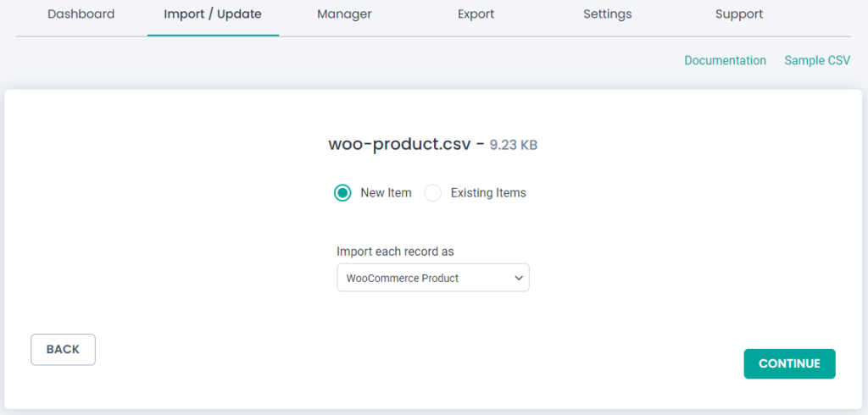
Task: Click the teal underline of active tab
Action: (x=213, y=36)
